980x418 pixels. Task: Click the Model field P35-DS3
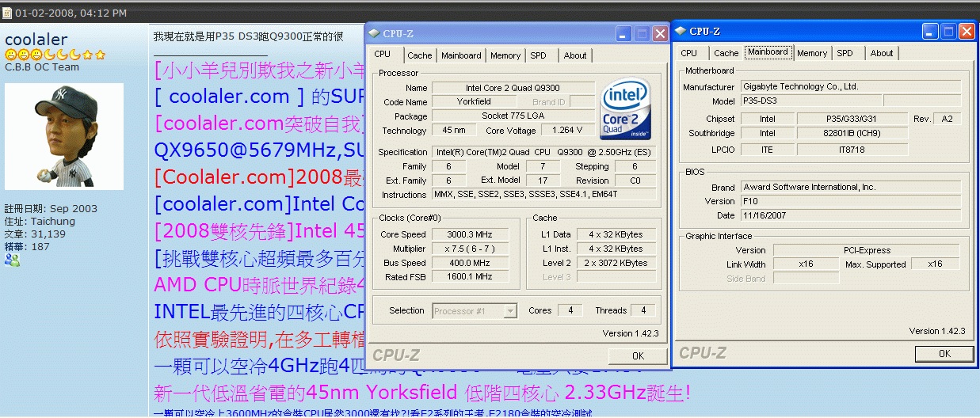(x=810, y=101)
